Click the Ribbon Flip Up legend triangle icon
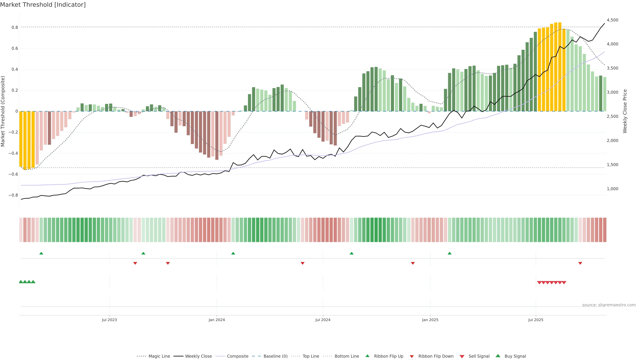 pos(367,356)
